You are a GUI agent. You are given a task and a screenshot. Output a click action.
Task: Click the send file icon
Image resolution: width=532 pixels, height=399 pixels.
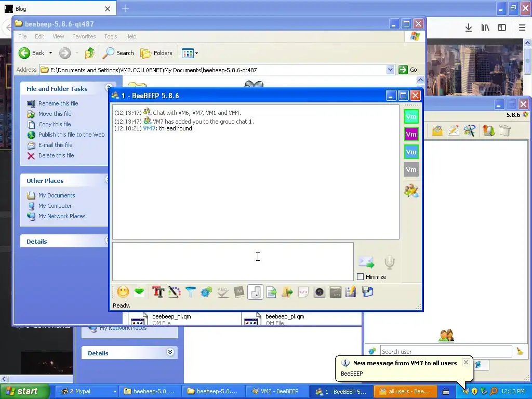click(271, 292)
